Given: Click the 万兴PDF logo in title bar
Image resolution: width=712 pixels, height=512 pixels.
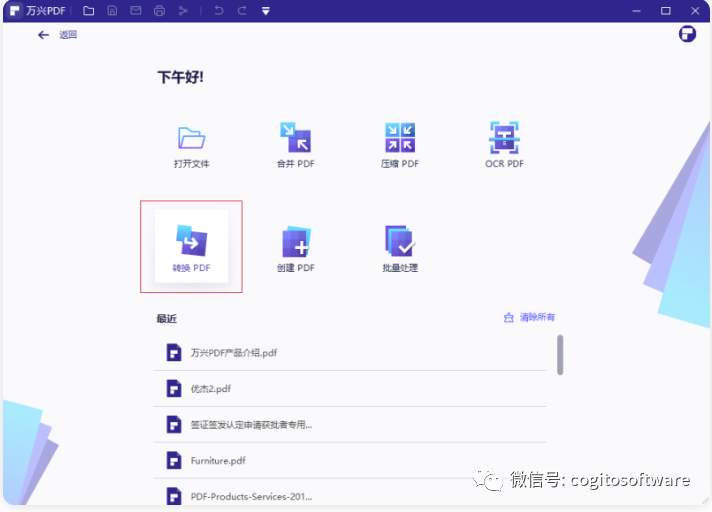Looking at the screenshot, I should coord(15,10).
